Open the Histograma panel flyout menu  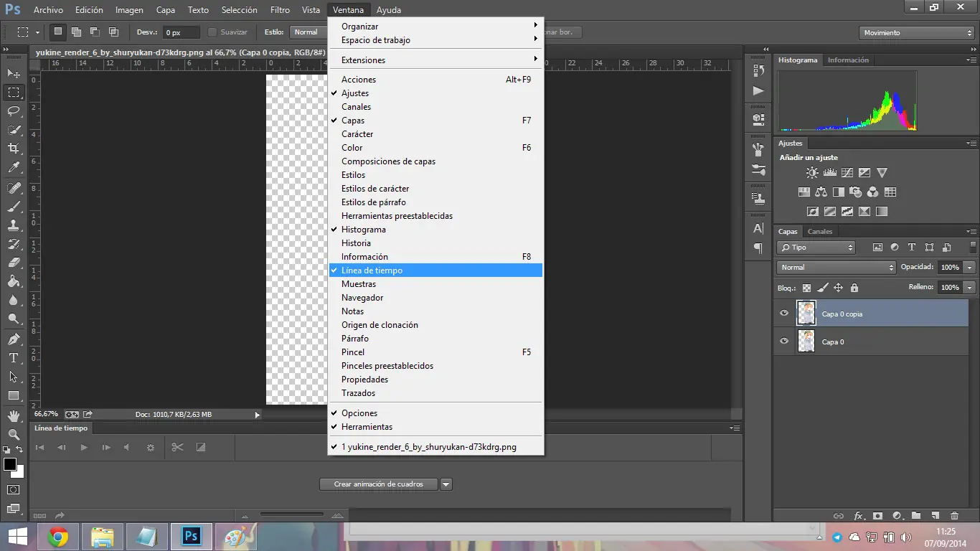[971, 60]
